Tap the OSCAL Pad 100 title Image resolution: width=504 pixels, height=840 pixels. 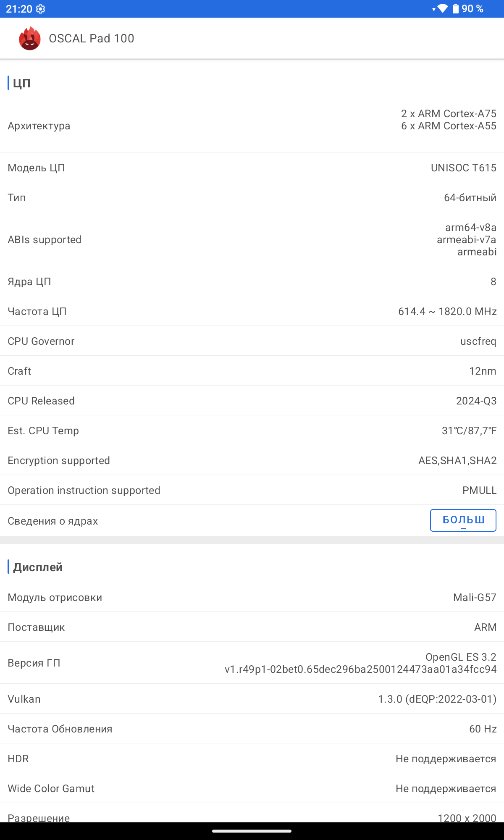click(x=92, y=39)
